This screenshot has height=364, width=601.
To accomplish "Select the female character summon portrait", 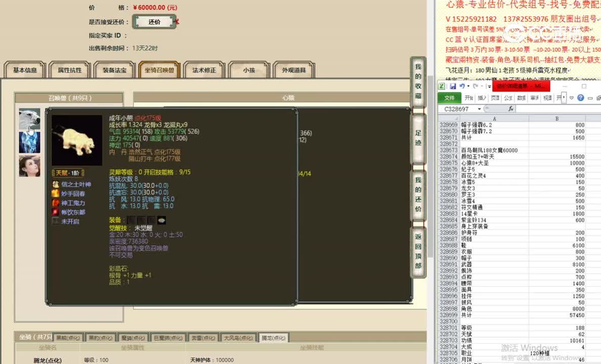I will [x=29, y=166].
